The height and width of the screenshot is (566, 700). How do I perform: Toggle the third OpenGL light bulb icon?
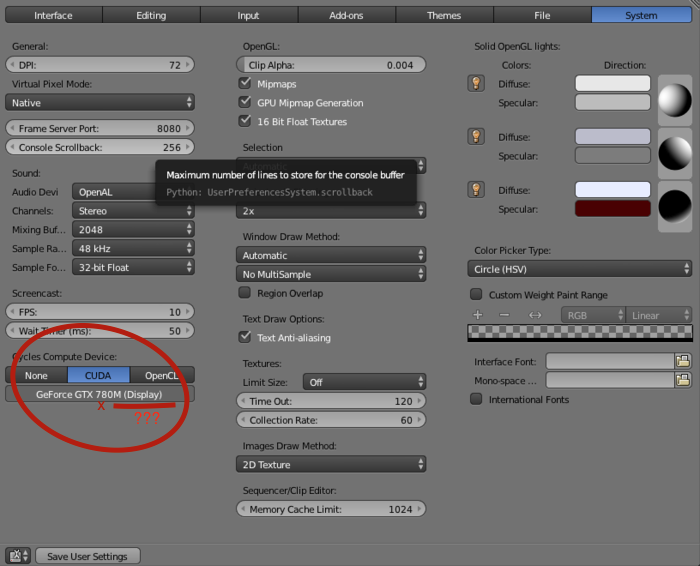pos(476,190)
